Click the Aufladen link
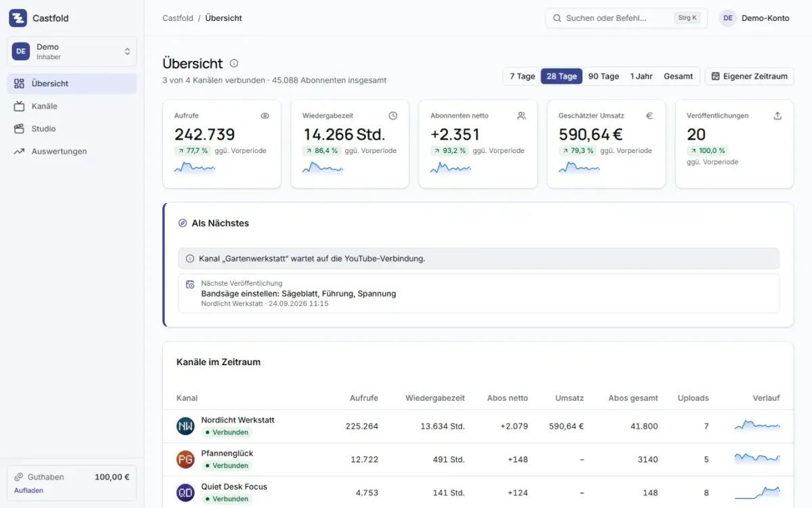812x508 pixels. tap(28, 490)
